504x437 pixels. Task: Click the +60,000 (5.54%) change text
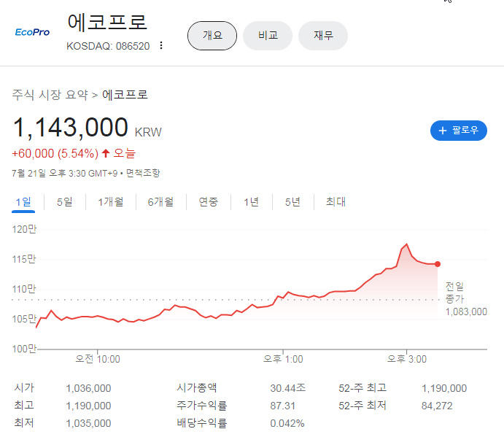(55, 154)
